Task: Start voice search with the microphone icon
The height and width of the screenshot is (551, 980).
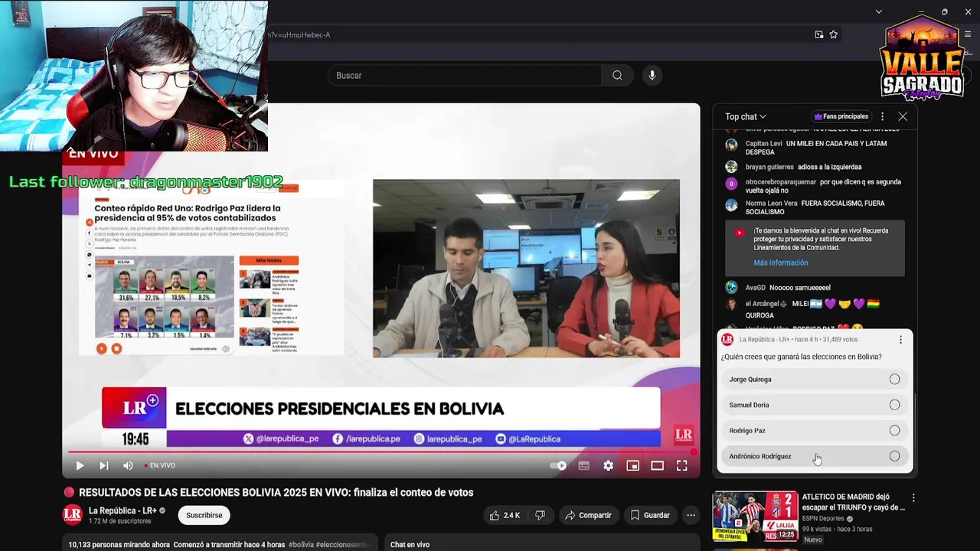Action: click(652, 75)
